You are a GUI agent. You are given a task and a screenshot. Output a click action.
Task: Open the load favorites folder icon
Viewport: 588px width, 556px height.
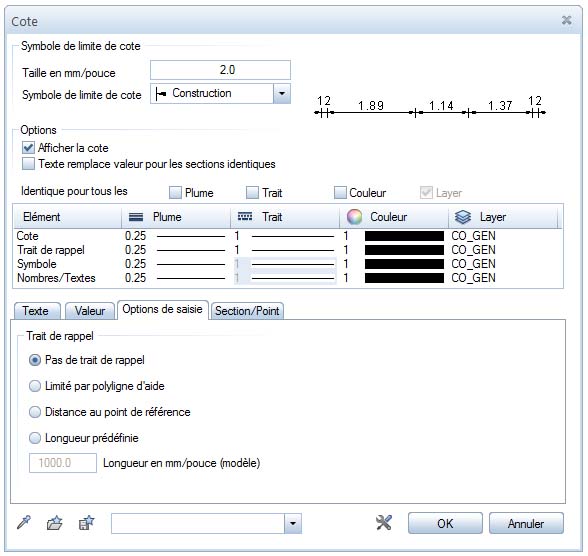pos(55,523)
